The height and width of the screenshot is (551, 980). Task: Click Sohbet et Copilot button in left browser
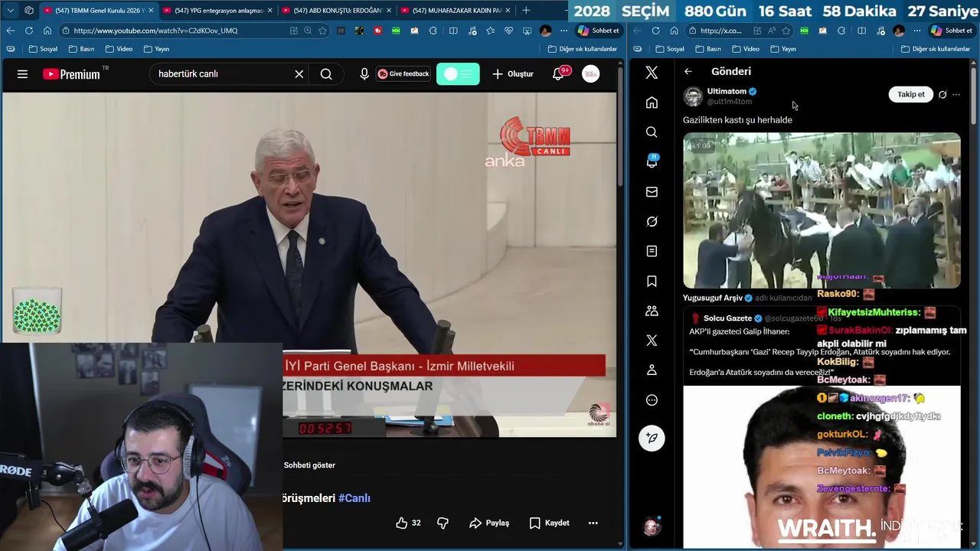tap(598, 31)
